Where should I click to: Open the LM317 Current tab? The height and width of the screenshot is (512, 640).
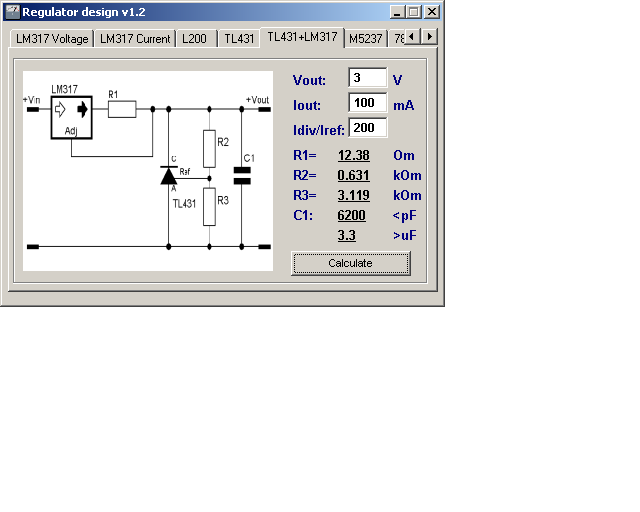[135, 39]
